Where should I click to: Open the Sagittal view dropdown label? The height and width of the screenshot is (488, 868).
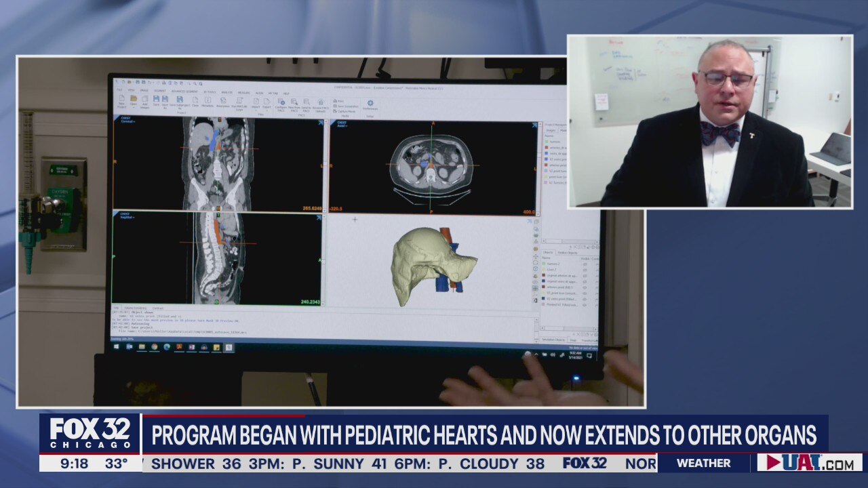[127, 216]
